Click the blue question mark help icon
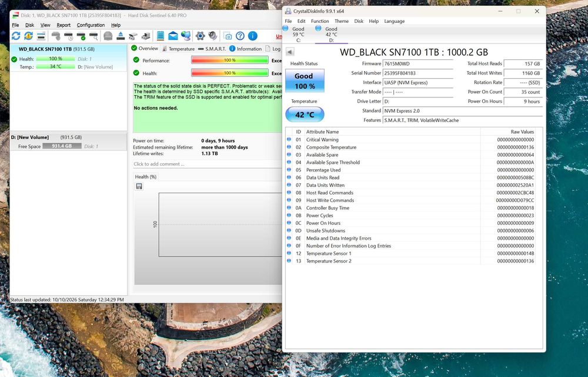588x377 pixels. pos(240,36)
